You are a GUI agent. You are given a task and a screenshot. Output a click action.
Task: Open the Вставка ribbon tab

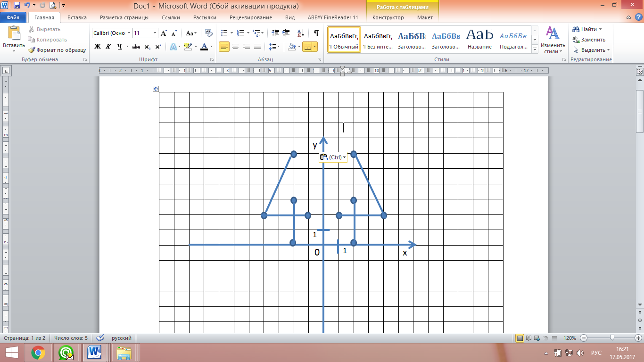77,17
